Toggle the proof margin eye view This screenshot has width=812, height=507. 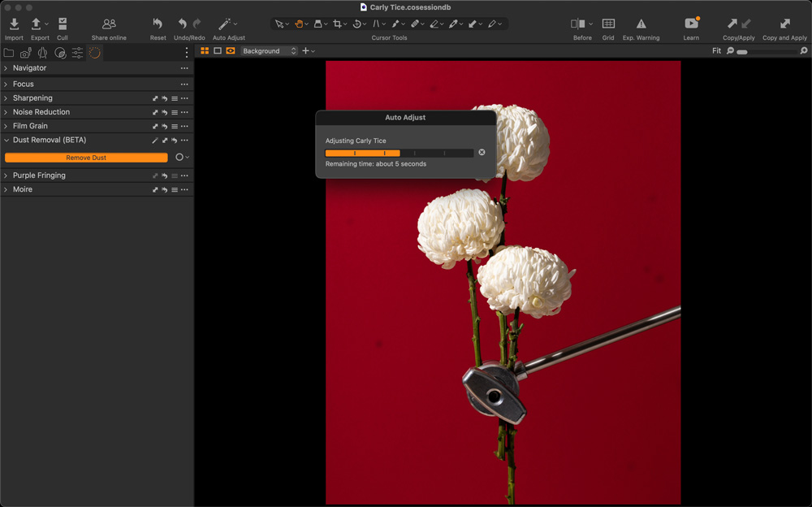click(x=231, y=51)
